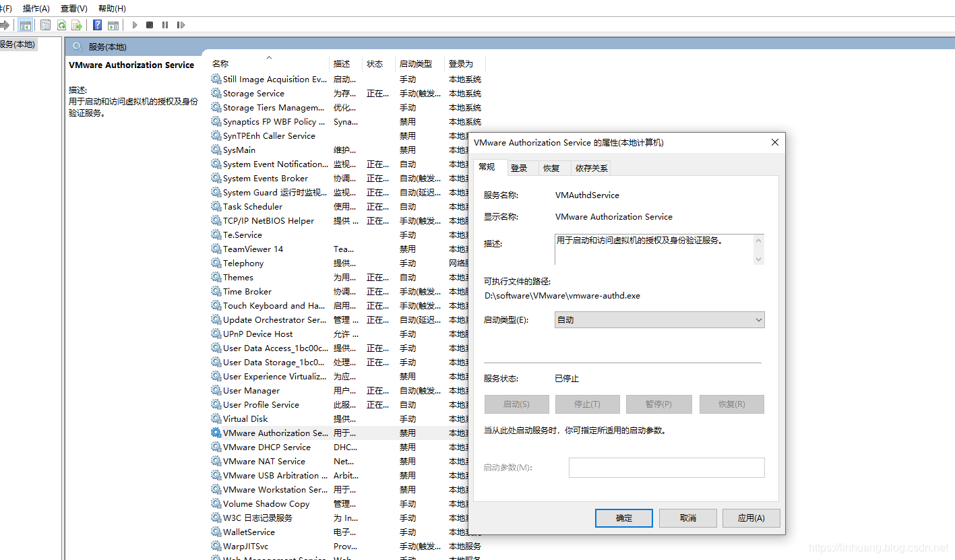
Task: Click the gear icon beside Storage Service
Action: (x=216, y=93)
